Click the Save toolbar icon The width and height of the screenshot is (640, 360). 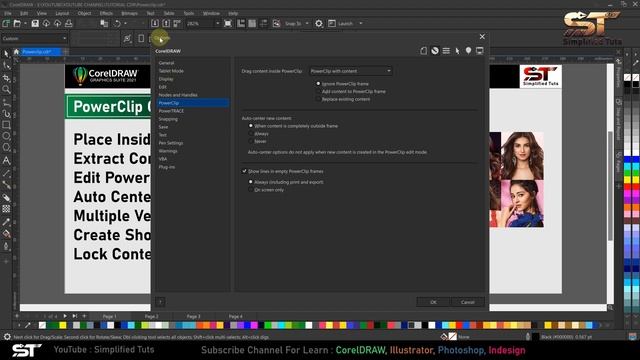coord(35,23)
